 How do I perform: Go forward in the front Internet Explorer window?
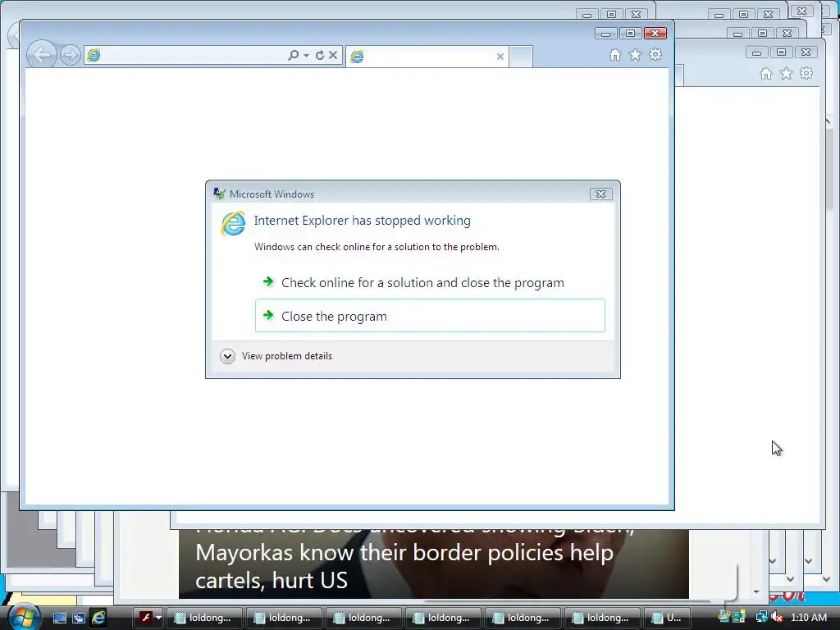click(x=71, y=55)
